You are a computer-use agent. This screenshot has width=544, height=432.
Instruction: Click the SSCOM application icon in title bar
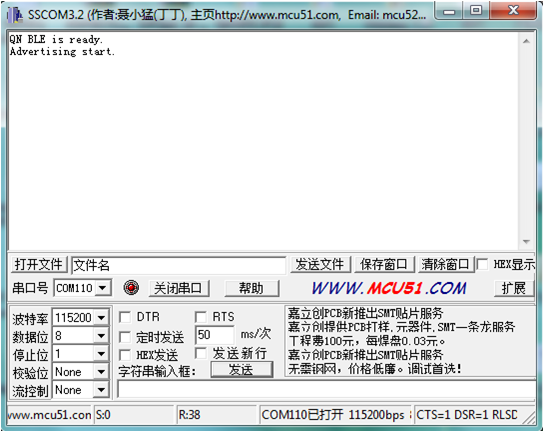(15, 15)
